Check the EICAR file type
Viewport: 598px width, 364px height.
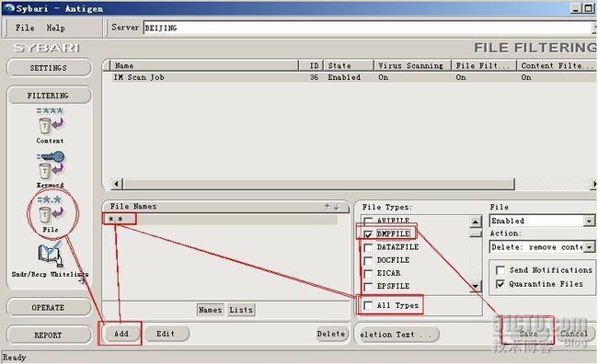click(x=368, y=273)
